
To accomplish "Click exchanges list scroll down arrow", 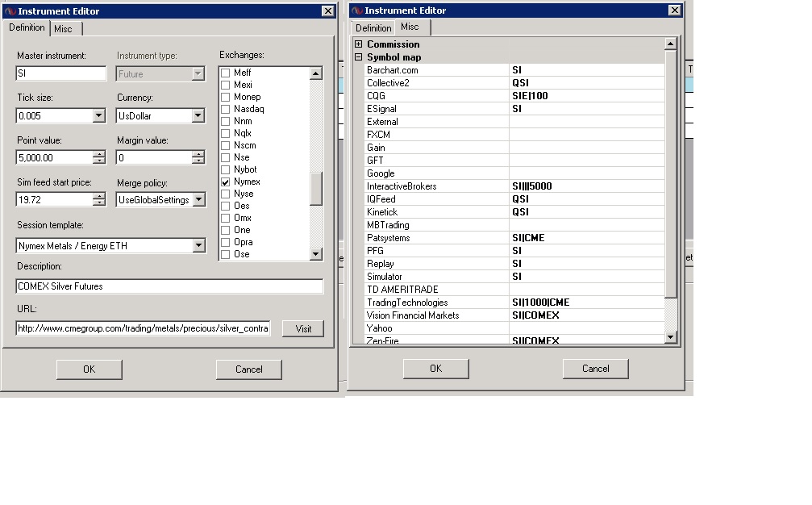I will (316, 254).
